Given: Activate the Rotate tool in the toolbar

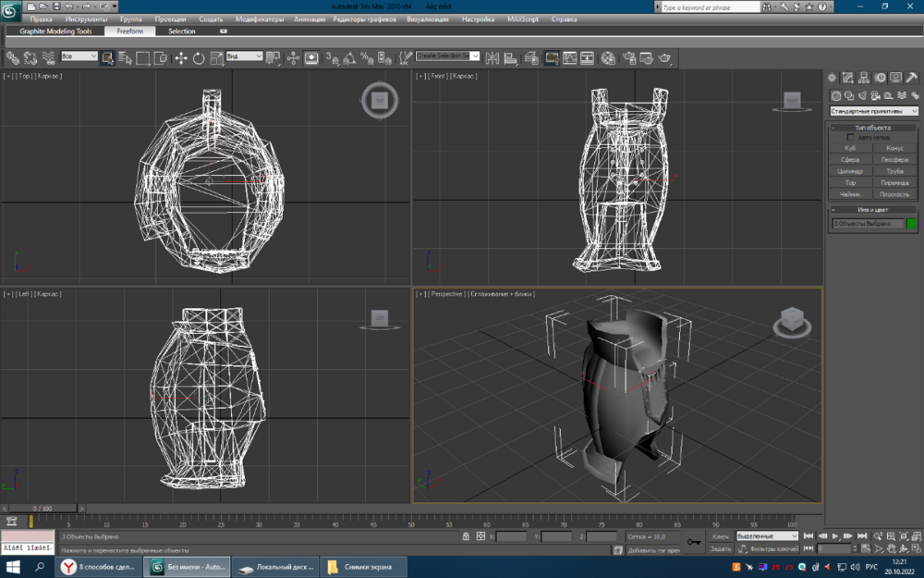Looking at the screenshot, I should [199, 57].
